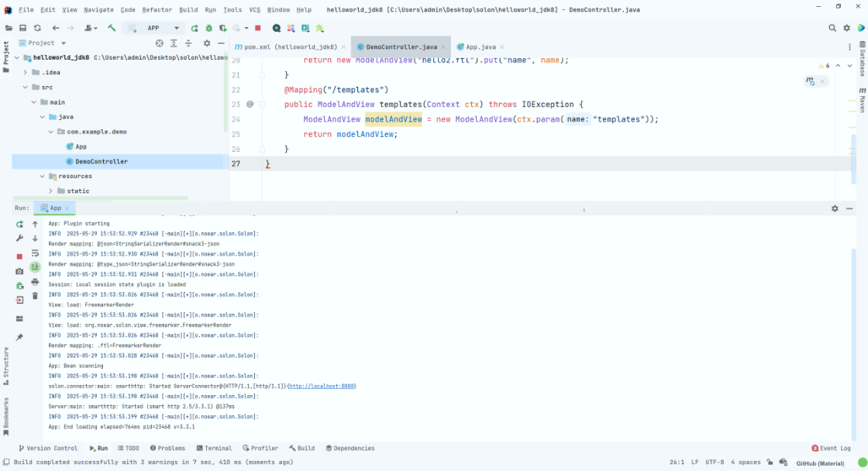The height and width of the screenshot is (471, 868).
Task: Open IDE settings gear at top right
Action: tap(846, 28)
